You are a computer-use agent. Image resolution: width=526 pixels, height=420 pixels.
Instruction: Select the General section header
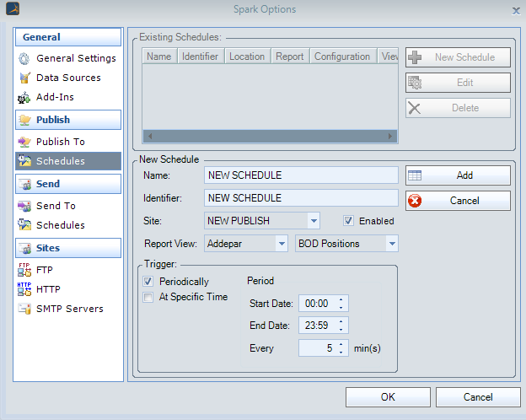68,36
